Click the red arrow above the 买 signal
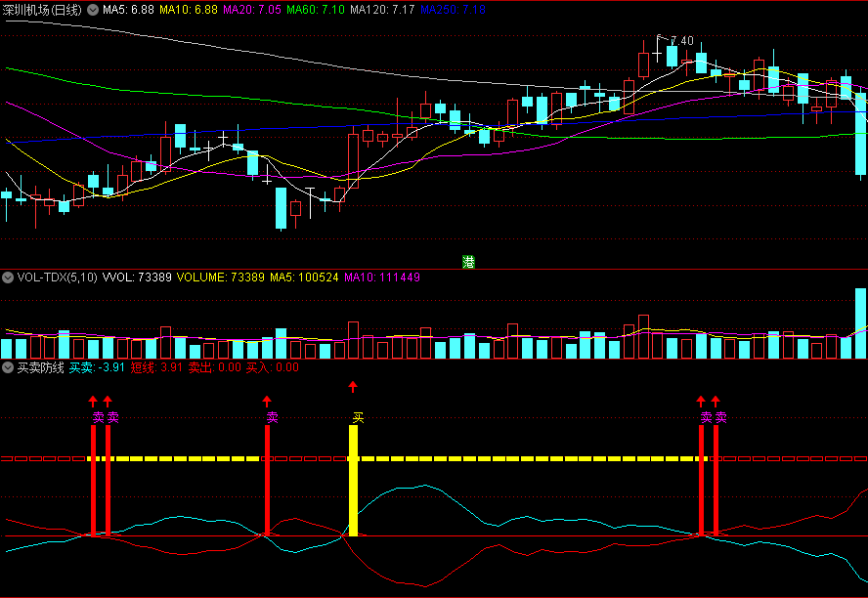 353,387
